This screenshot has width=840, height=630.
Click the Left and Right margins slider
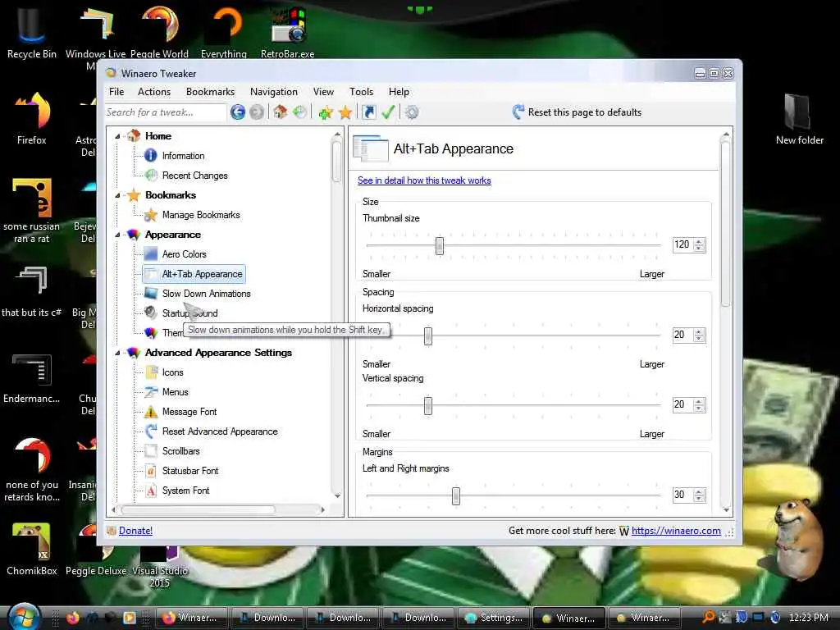coord(455,495)
